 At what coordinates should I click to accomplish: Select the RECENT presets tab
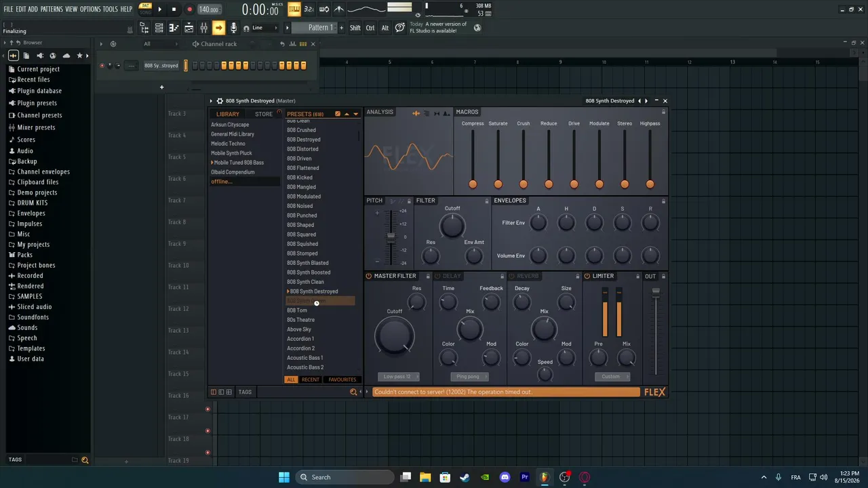pos(311,380)
